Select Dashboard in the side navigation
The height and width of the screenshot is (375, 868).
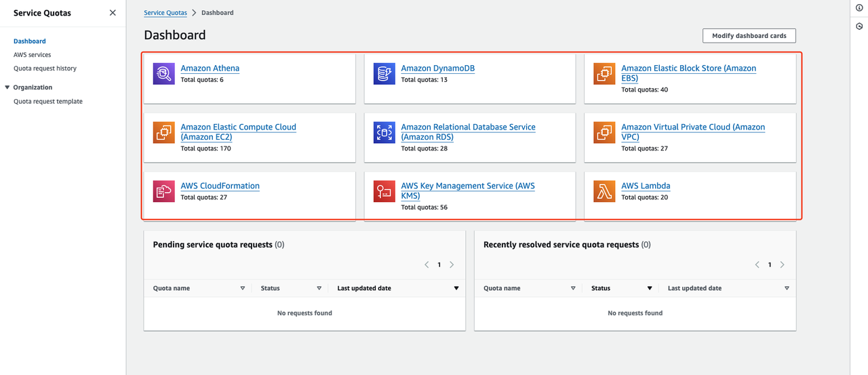click(x=30, y=41)
